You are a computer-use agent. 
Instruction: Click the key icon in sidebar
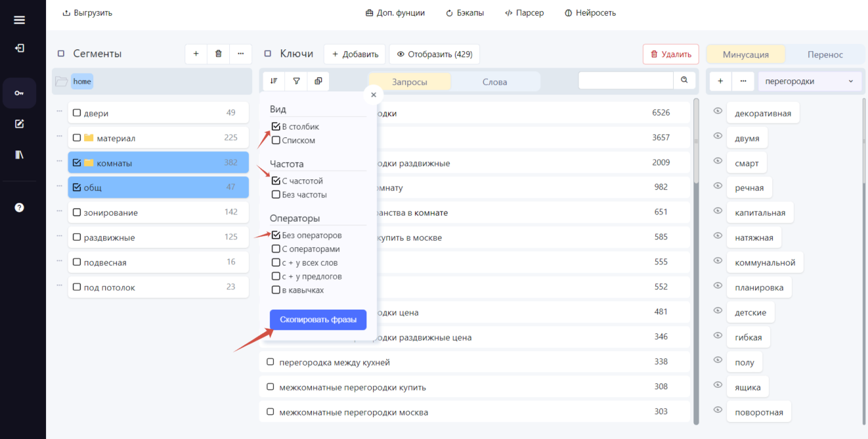point(19,93)
